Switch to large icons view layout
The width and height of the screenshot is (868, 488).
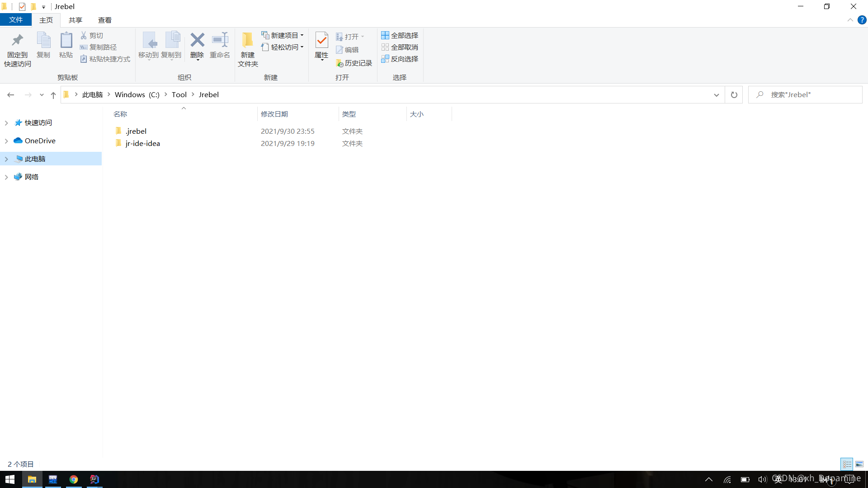click(x=859, y=464)
